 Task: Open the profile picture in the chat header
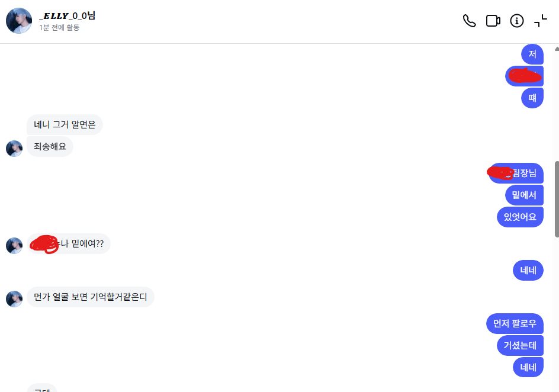[19, 21]
